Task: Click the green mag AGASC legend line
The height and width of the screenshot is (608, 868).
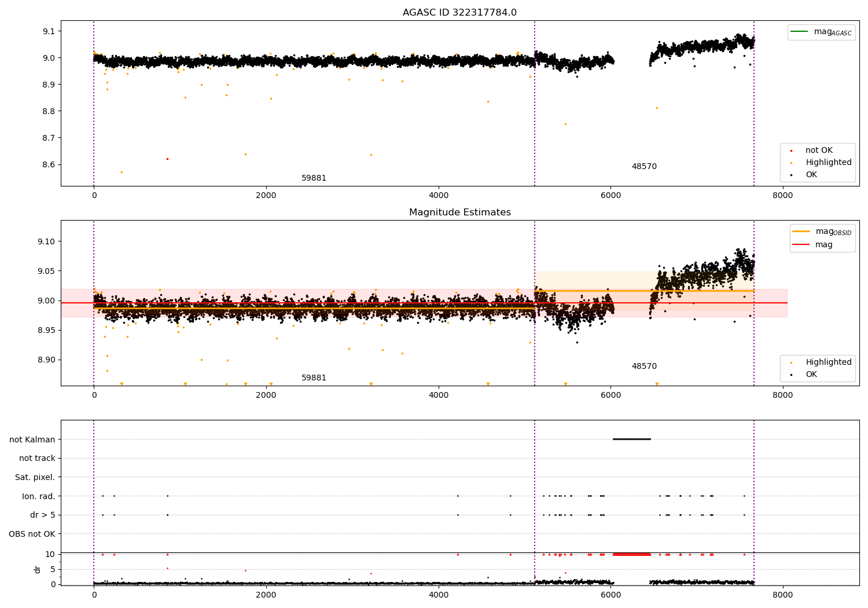Action: click(x=800, y=31)
